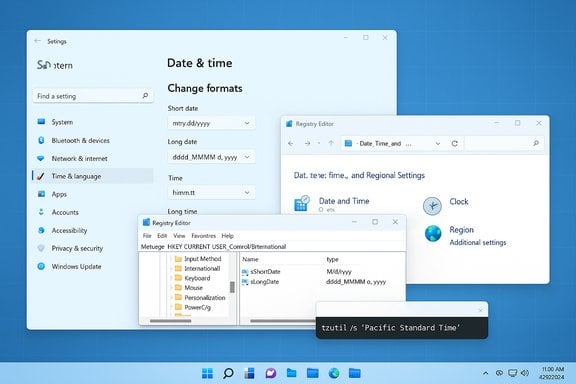
Task: Expand the PowerCfg registry key
Action: pos(170,307)
